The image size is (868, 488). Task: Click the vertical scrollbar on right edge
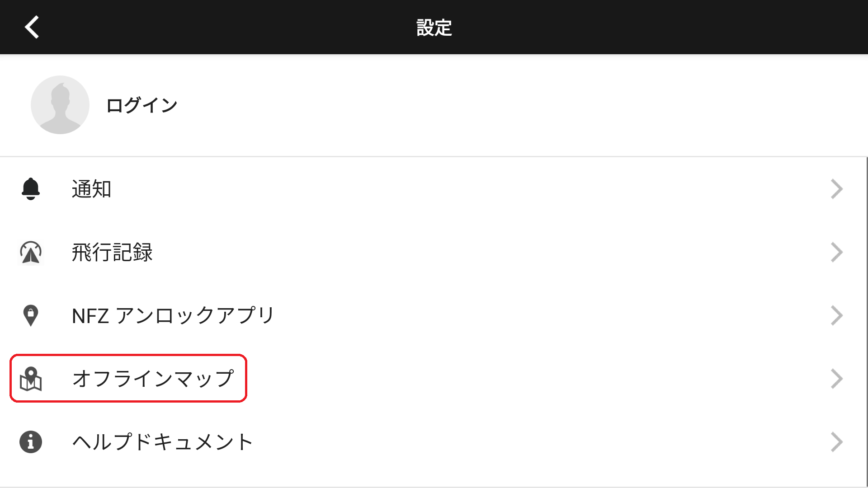coord(866,316)
